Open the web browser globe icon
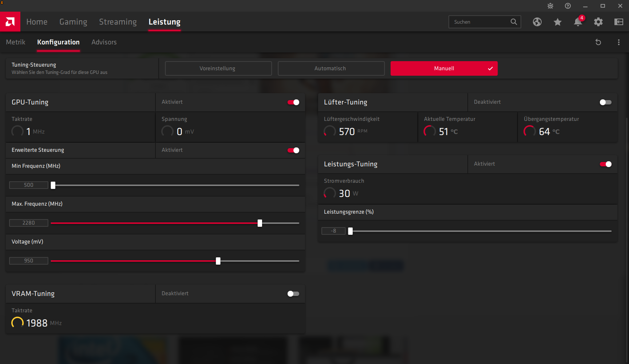 point(537,22)
